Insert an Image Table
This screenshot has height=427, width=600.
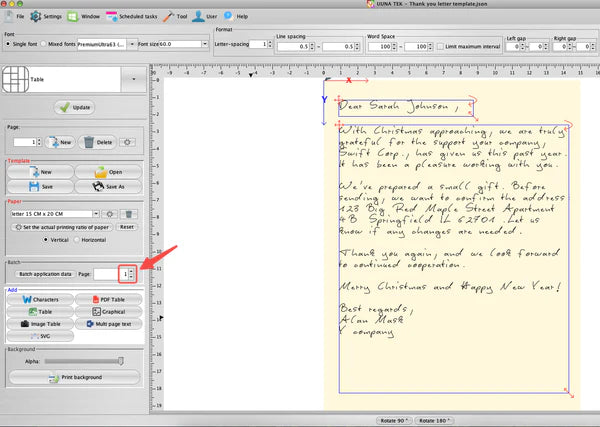click(38, 324)
